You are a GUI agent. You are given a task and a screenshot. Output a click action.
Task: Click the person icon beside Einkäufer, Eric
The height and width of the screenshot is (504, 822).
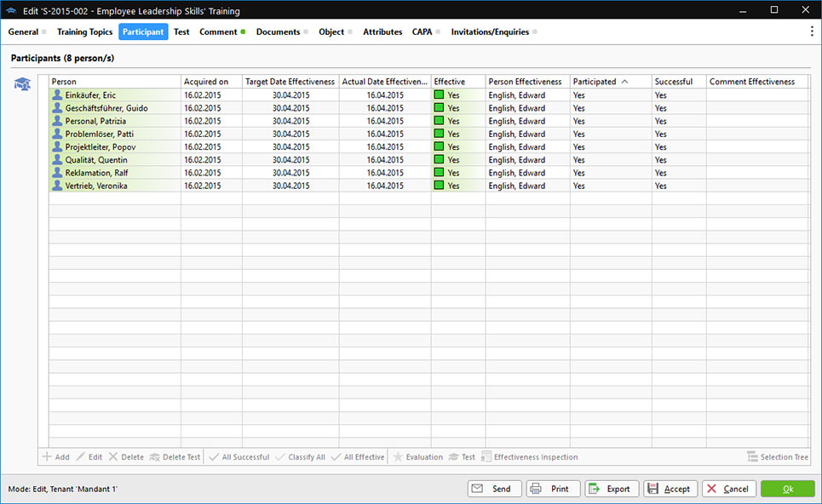[57, 95]
